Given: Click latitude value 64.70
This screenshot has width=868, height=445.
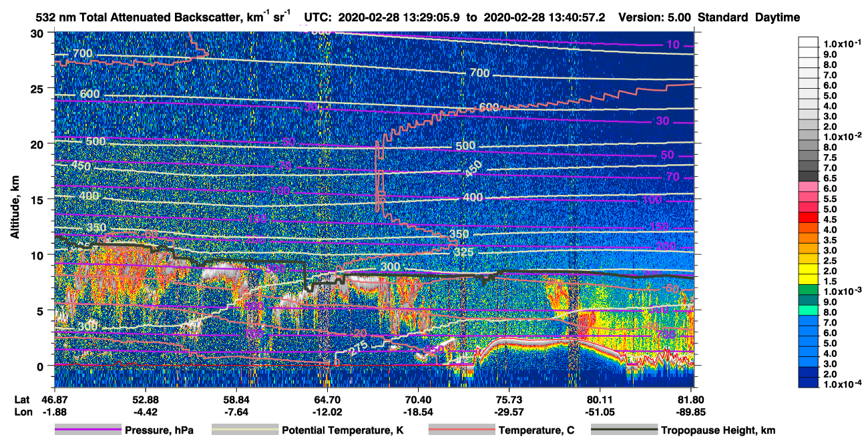Looking at the screenshot, I should (x=327, y=399).
